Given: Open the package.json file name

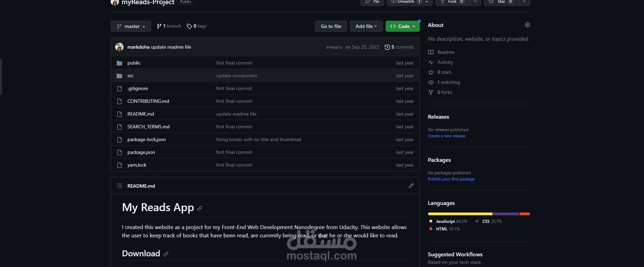Looking at the screenshot, I should [141, 152].
